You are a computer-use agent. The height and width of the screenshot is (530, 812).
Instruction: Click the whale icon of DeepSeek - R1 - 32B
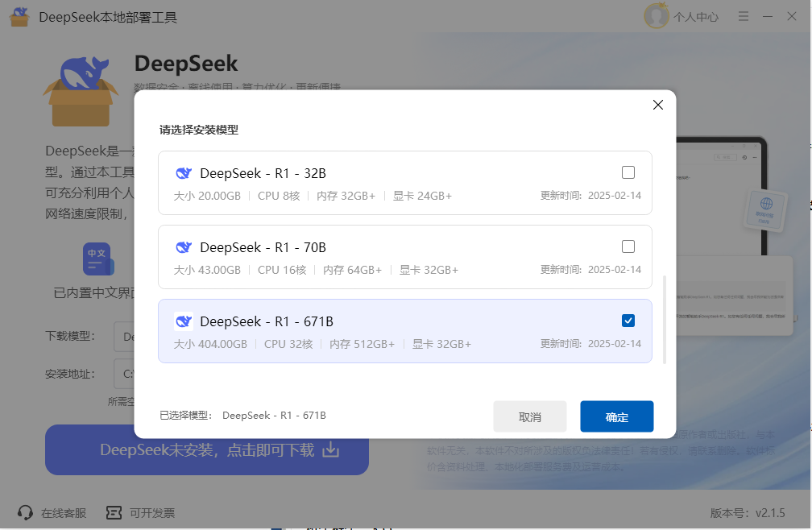[x=184, y=173]
